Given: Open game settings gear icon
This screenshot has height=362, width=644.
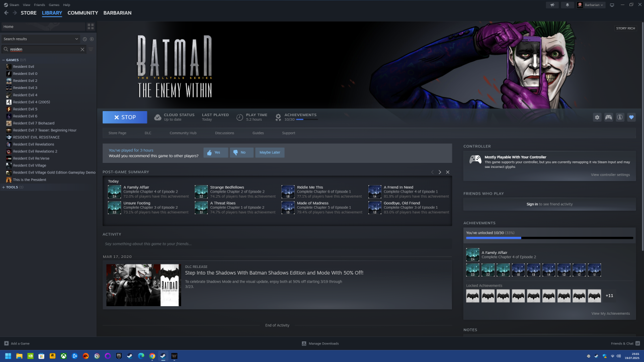Looking at the screenshot, I should coord(597,117).
